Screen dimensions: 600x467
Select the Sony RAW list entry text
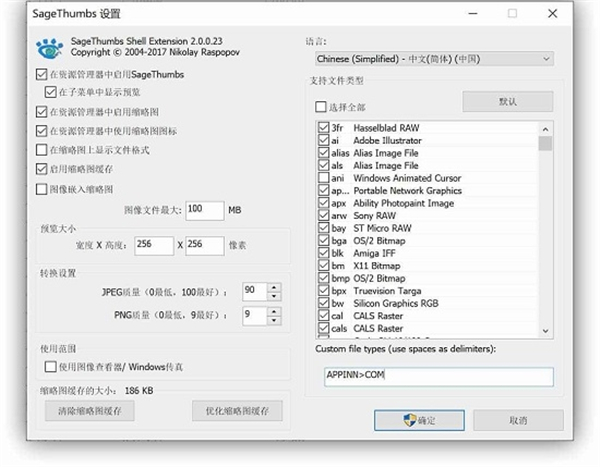coord(375,216)
